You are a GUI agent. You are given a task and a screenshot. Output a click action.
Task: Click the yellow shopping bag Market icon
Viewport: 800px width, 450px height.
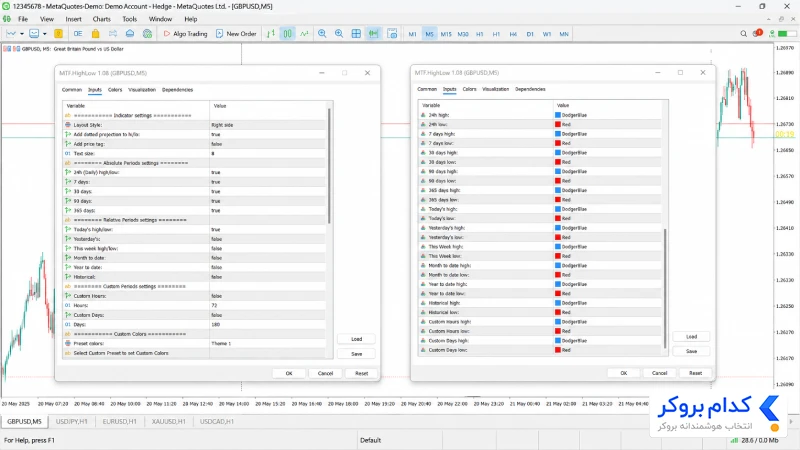click(95, 34)
